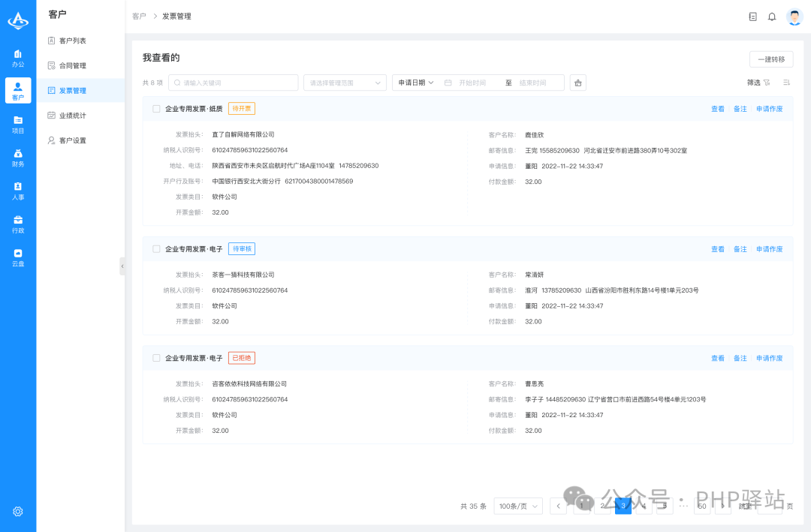The width and height of the screenshot is (811, 532).
Task: Click 申请作废 for the 待审核 invoice
Action: pyautogui.click(x=769, y=248)
